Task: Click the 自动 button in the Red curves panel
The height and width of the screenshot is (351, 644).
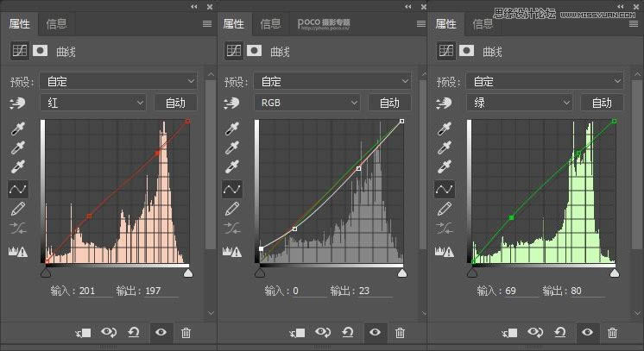Action: tap(175, 103)
